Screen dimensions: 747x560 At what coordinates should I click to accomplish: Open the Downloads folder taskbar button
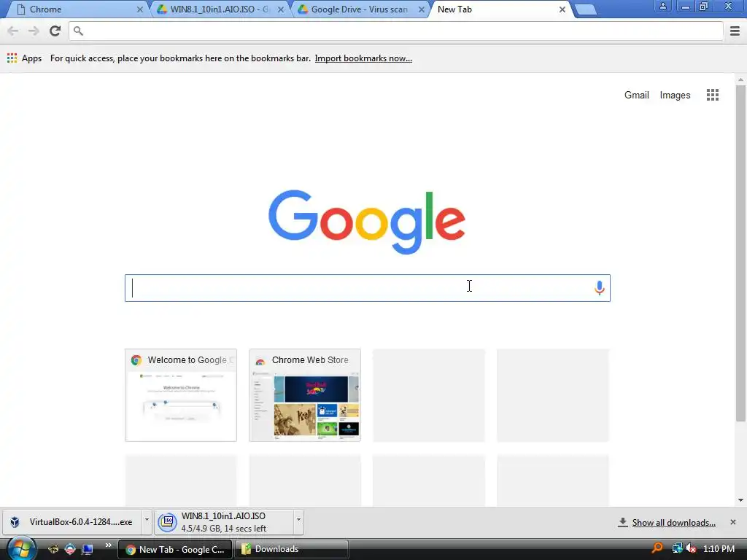pyautogui.click(x=292, y=549)
